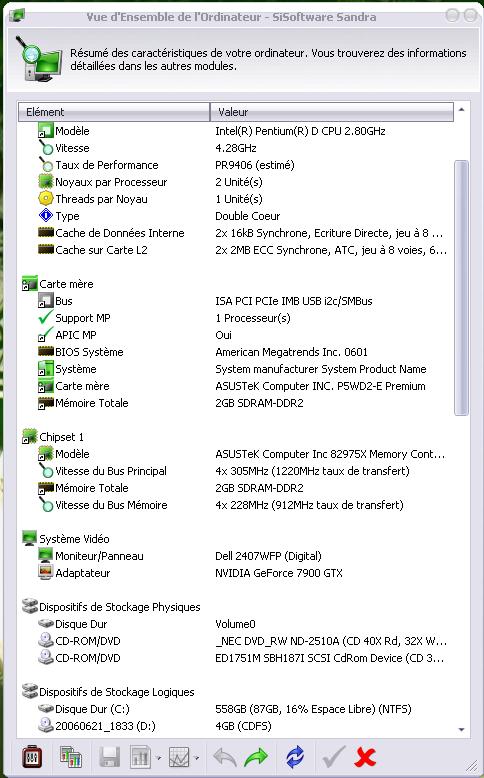
Task: Click the bar chart report icon
Action: click(x=140, y=758)
